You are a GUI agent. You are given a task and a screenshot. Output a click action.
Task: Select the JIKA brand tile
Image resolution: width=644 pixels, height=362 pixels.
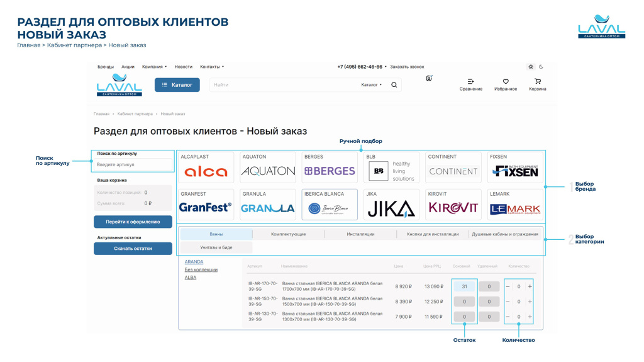point(391,208)
